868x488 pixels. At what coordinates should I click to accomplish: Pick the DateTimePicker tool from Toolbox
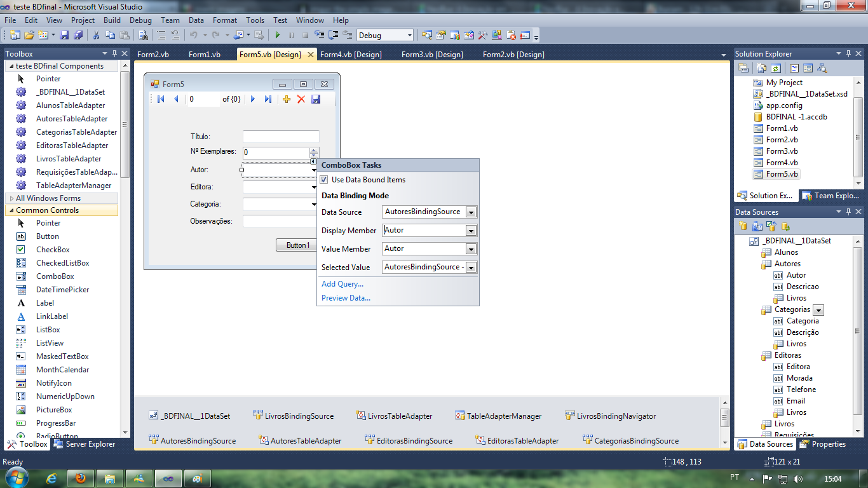[x=62, y=290]
